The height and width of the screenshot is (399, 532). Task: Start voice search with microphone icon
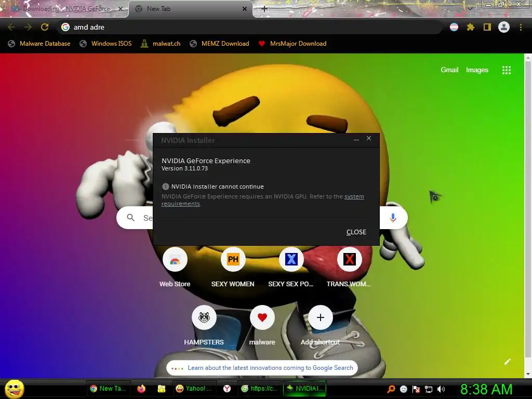click(393, 218)
